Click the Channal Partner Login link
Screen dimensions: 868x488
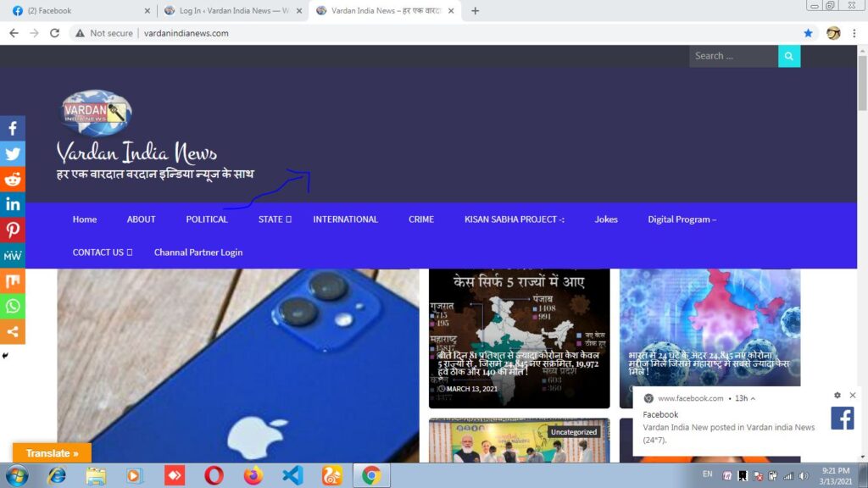[198, 252]
